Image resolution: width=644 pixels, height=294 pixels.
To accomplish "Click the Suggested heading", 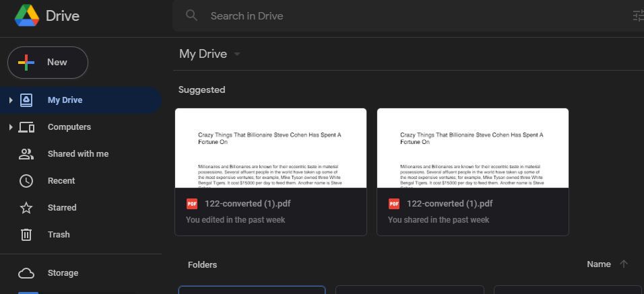I will (201, 89).
